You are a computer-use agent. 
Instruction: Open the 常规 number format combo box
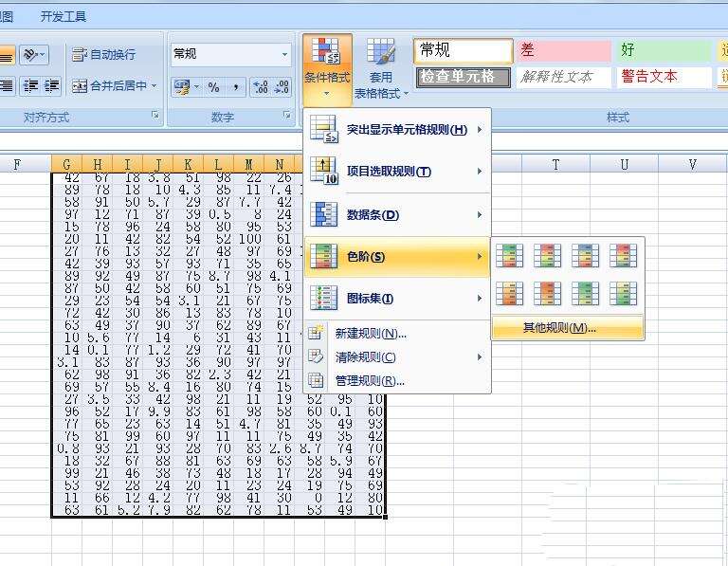pyautogui.click(x=230, y=54)
